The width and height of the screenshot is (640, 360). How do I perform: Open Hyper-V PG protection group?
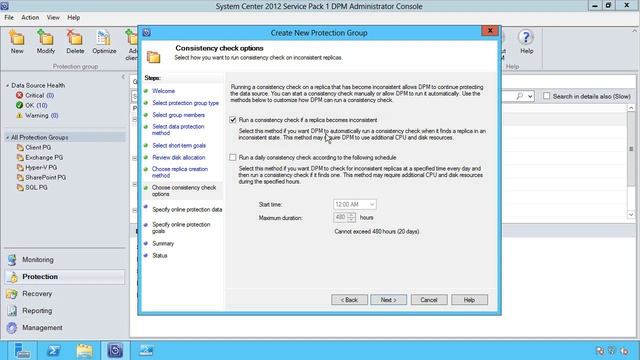37,167
